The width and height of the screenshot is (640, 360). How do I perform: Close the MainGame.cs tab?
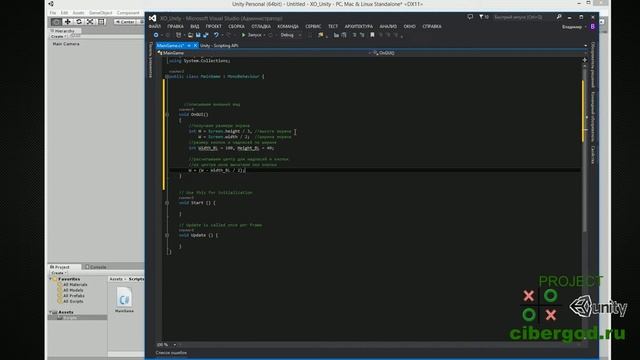click(196, 46)
